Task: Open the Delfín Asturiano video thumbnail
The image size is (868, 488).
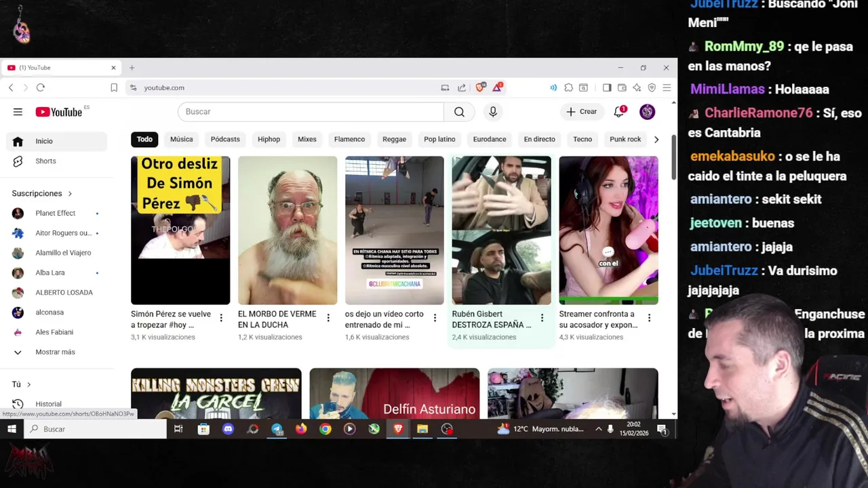Action: 395,394
